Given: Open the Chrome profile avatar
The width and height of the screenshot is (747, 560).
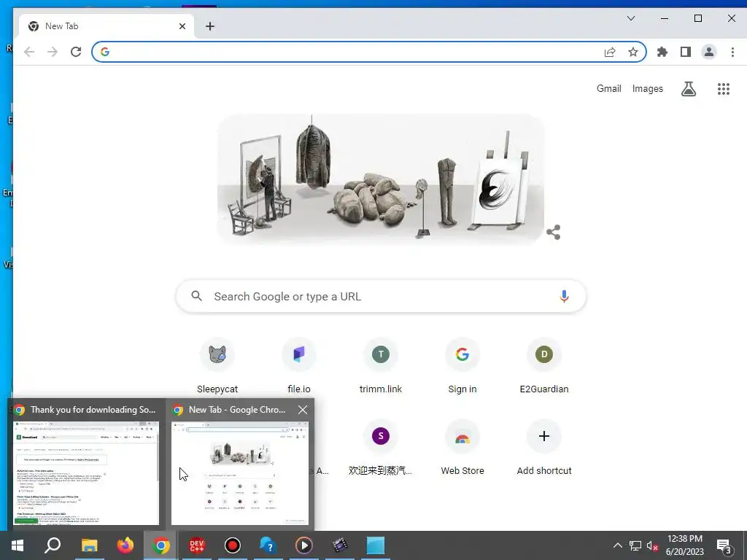Looking at the screenshot, I should (709, 52).
